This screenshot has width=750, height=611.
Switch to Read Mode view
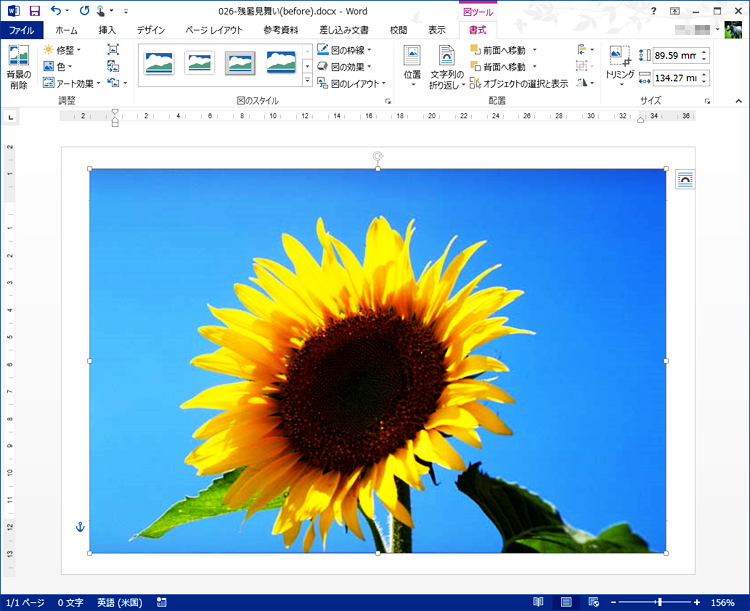point(538,602)
